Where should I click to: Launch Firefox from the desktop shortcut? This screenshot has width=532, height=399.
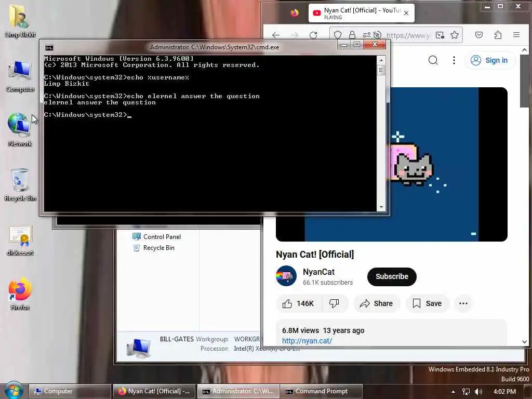[20, 294]
